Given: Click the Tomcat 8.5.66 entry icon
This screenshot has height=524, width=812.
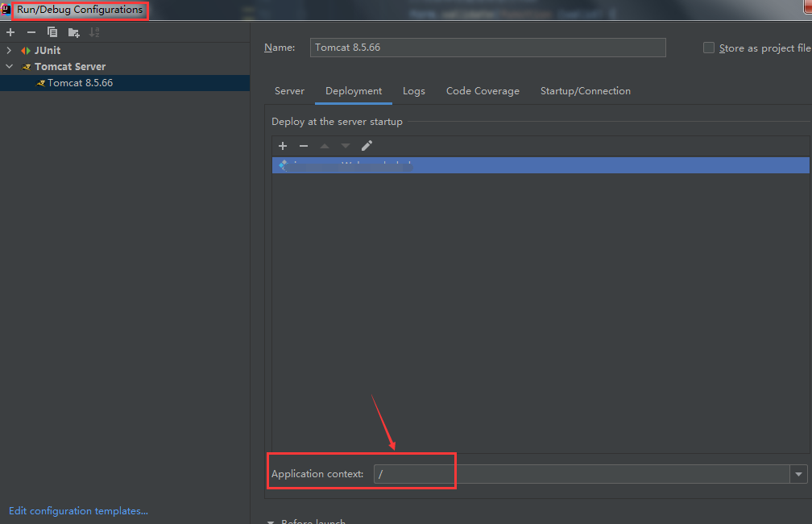Looking at the screenshot, I should tap(40, 83).
